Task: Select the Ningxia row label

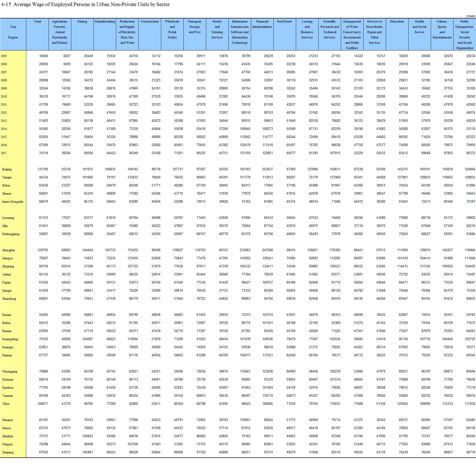Action: point(7,444)
